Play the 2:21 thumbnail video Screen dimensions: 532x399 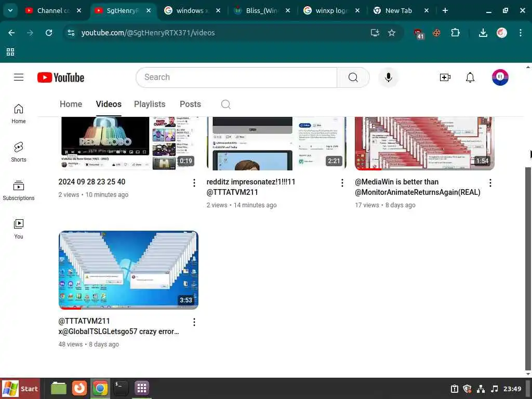point(276,143)
